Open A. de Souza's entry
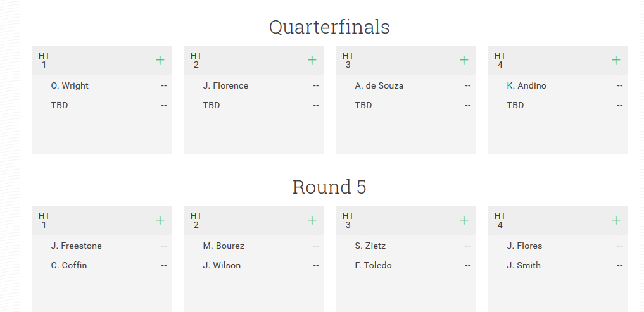Image resolution: width=644 pixels, height=312 pixels. tap(379, 86)
